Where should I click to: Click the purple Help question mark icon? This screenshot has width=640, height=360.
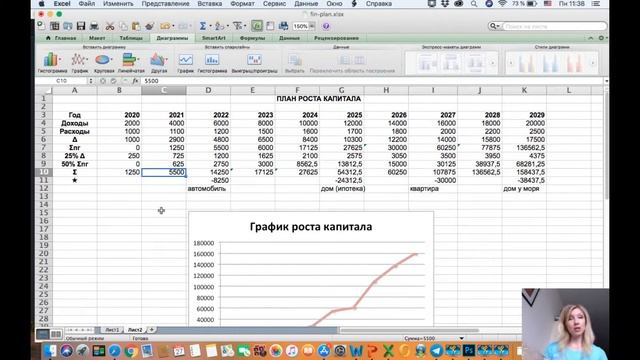(326, 26)
